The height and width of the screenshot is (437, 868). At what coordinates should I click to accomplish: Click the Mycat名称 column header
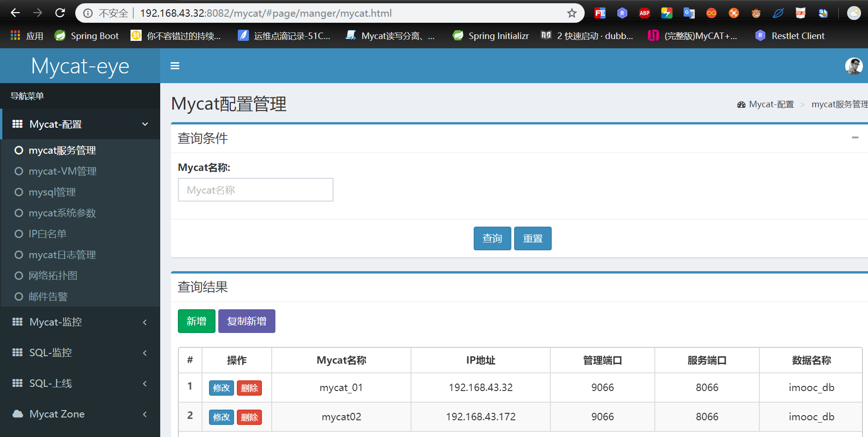[341, 360]
